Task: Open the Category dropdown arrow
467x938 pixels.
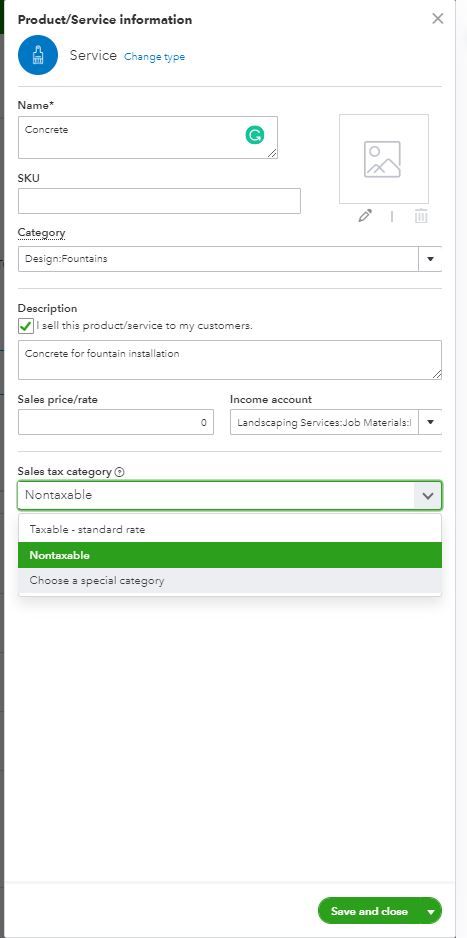Action: coord(430,259)
